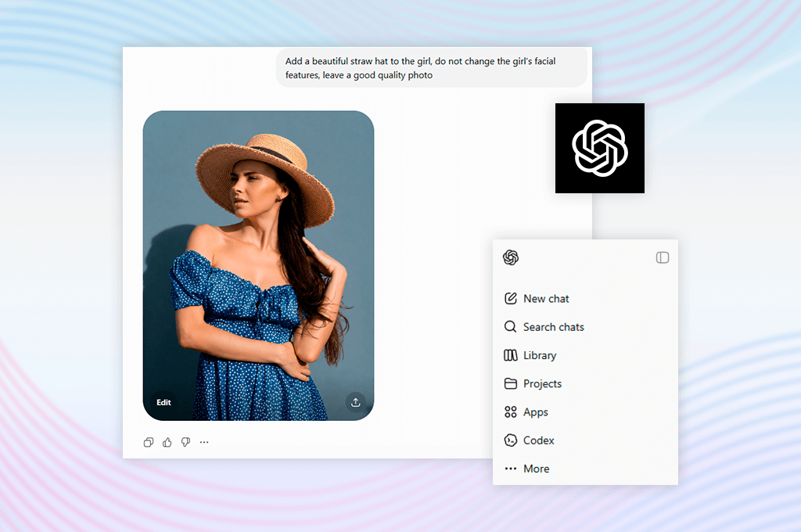Click the small ChatGPT logo in sidebar

point(511,257)
